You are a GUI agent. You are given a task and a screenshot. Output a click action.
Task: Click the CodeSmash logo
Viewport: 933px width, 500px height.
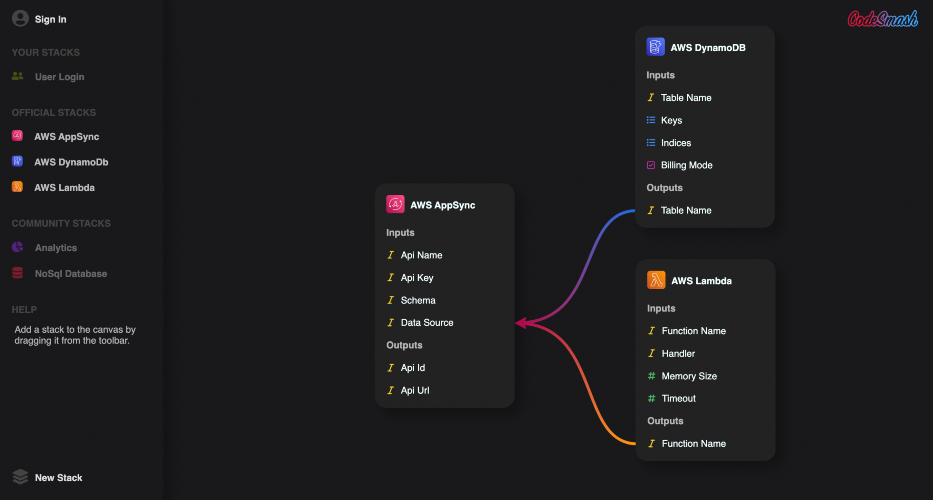tap(882, 18)
